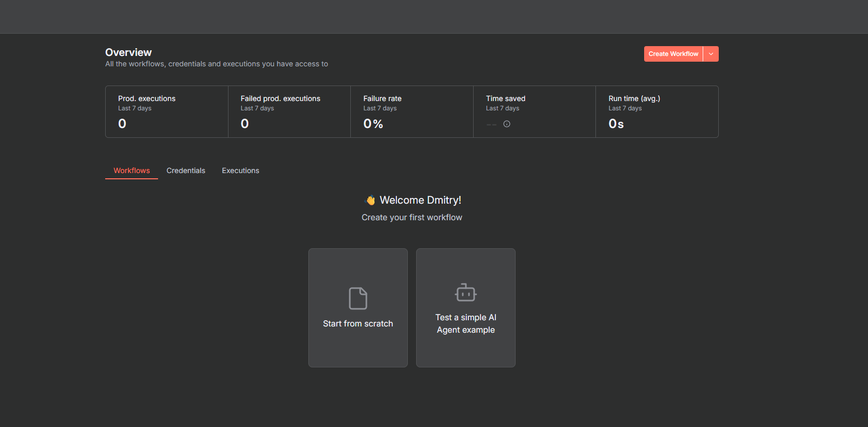Expand the Create Workflow dropdown arrow
The height and width of the screenshot is (427, 868).
(711, 54)
